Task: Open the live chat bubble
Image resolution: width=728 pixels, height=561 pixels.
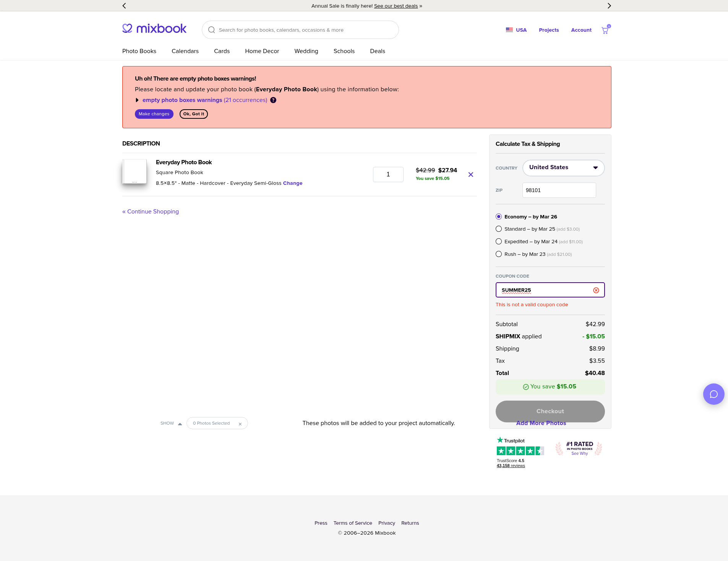Action: coord(713,394)
